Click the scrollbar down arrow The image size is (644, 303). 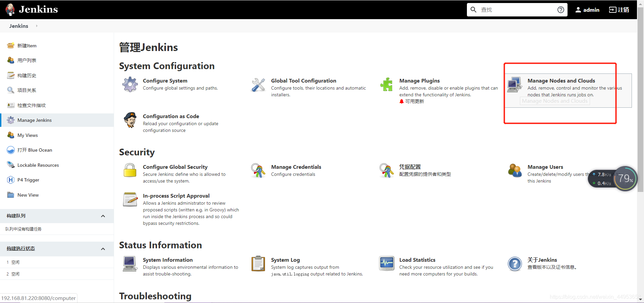(x=640, y=299)
